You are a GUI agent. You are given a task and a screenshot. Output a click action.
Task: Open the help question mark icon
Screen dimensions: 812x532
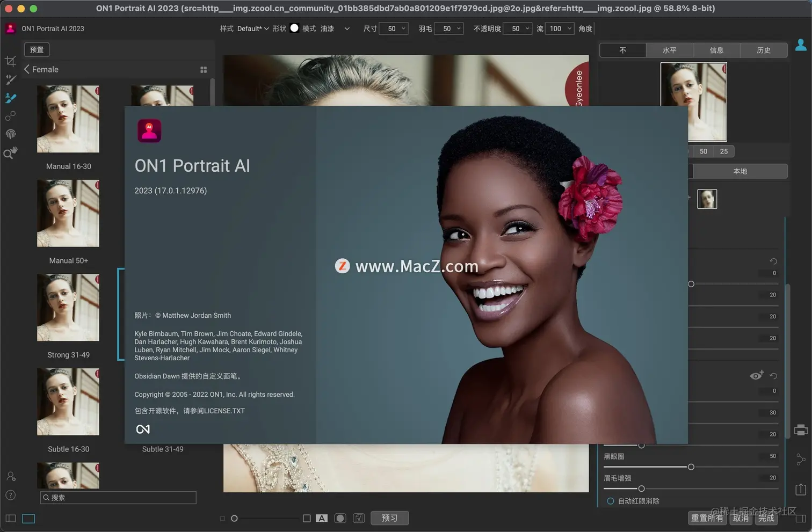coord(10,495)
